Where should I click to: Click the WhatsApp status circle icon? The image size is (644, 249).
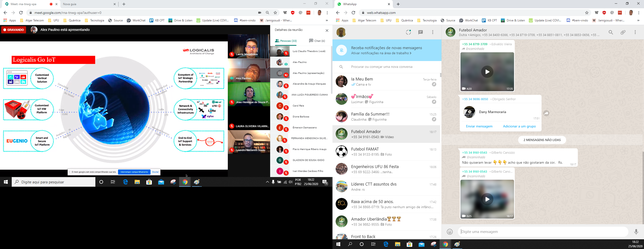click(408, 32)
